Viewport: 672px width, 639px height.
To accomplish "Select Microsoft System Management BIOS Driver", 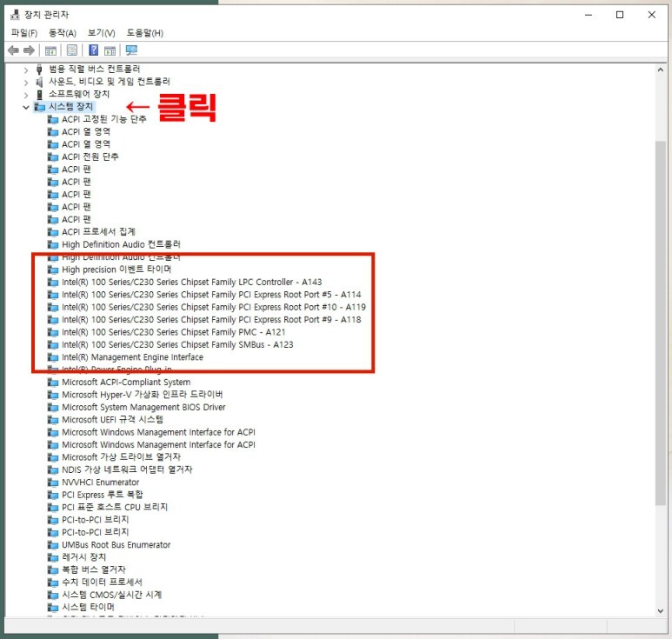I will [143, 407].
